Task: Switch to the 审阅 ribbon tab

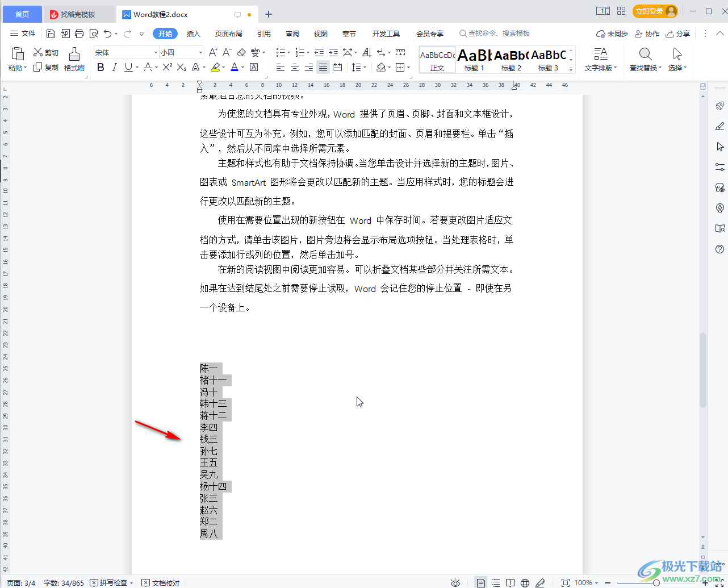Action: pos(292,34)
